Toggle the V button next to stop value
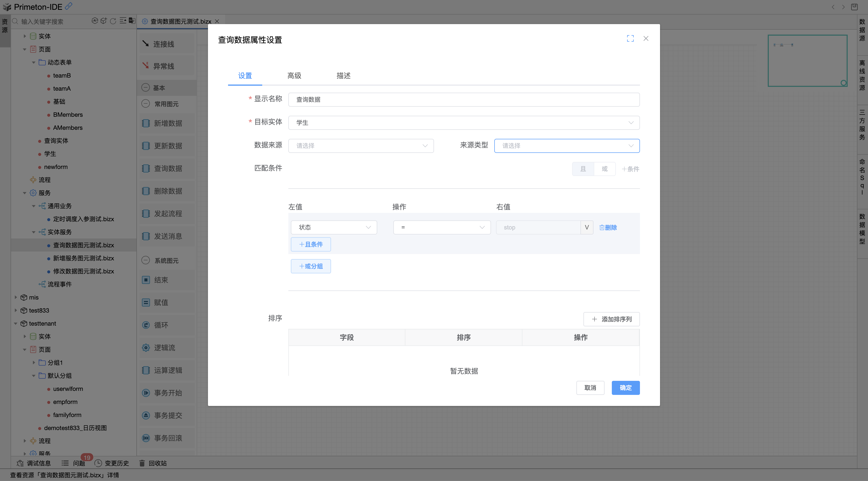The width and height of the screenshot is (868, 481). [x=587, y=227]
